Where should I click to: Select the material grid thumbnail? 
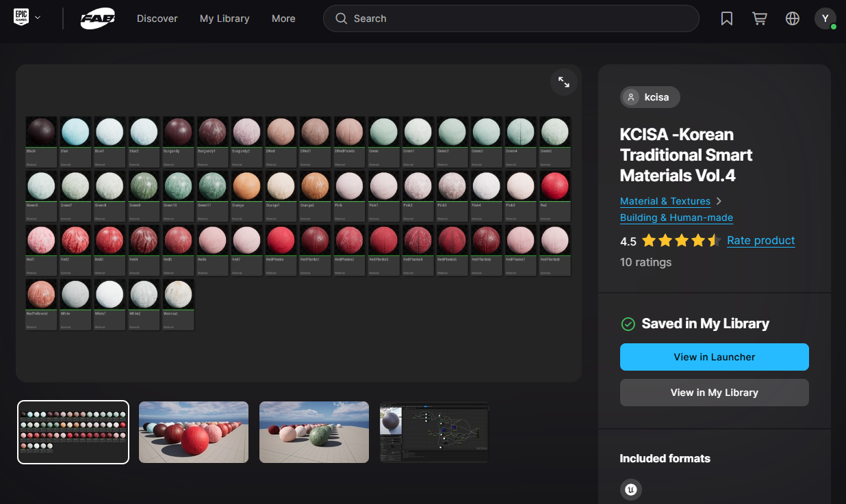click(73, 432)
